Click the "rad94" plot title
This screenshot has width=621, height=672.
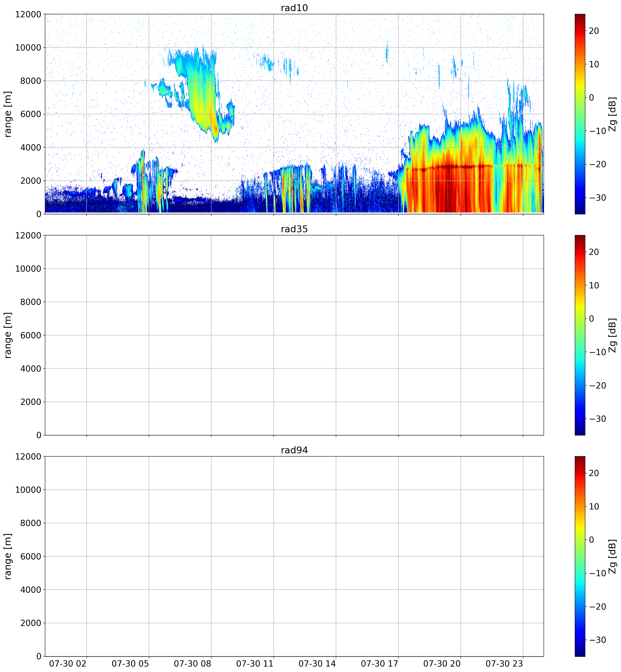coord(294,450)
